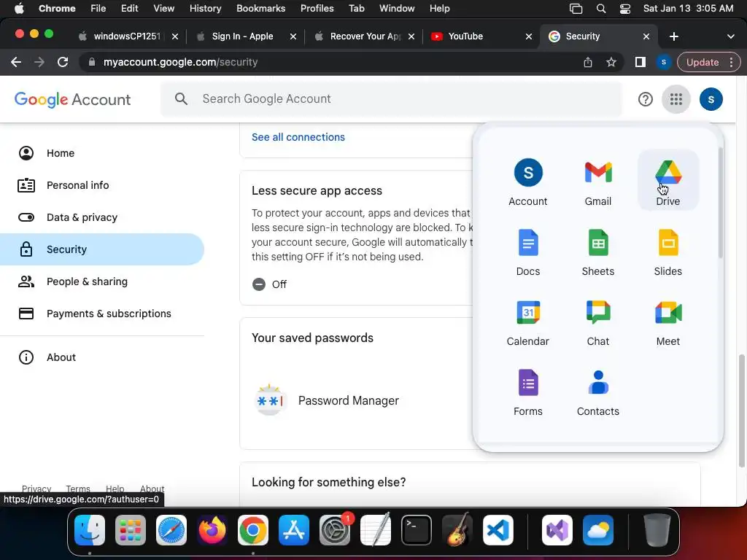
Task: Open Spotlight search in menu bar
Action: tap(601, 8)
